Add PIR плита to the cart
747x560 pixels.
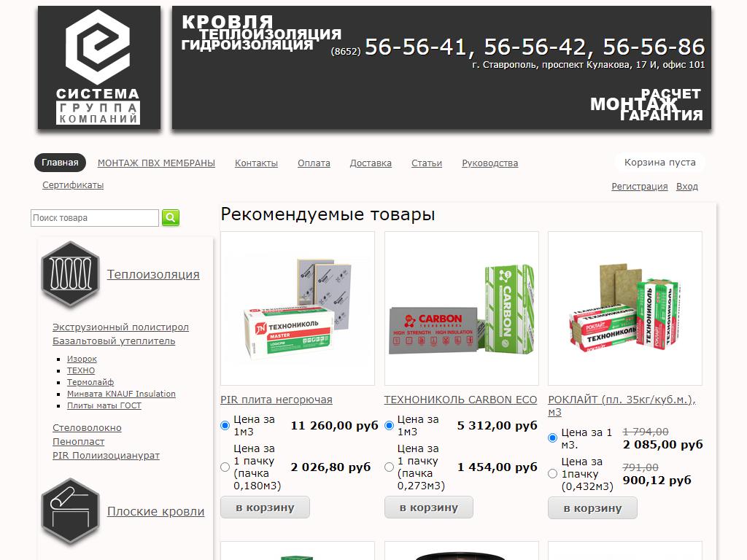coord(265,507)
